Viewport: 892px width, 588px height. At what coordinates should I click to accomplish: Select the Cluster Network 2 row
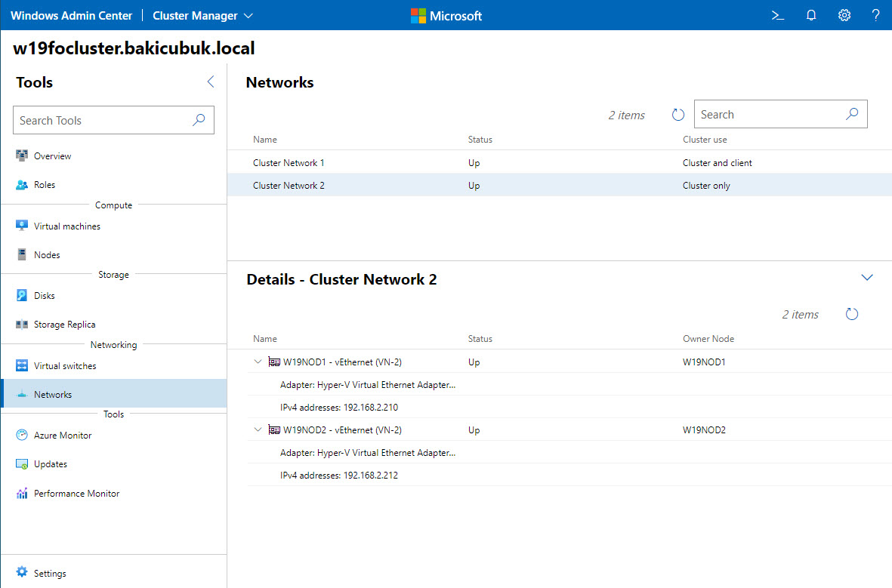[560, 186]
